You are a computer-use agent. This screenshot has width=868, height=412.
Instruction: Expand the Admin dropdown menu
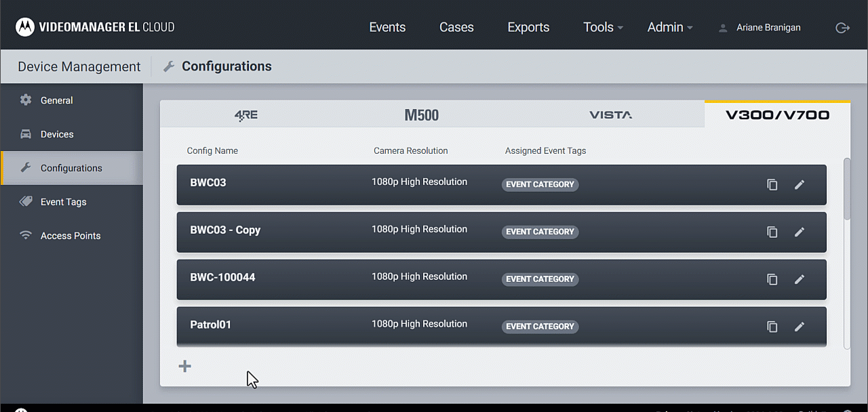[670, 27]
